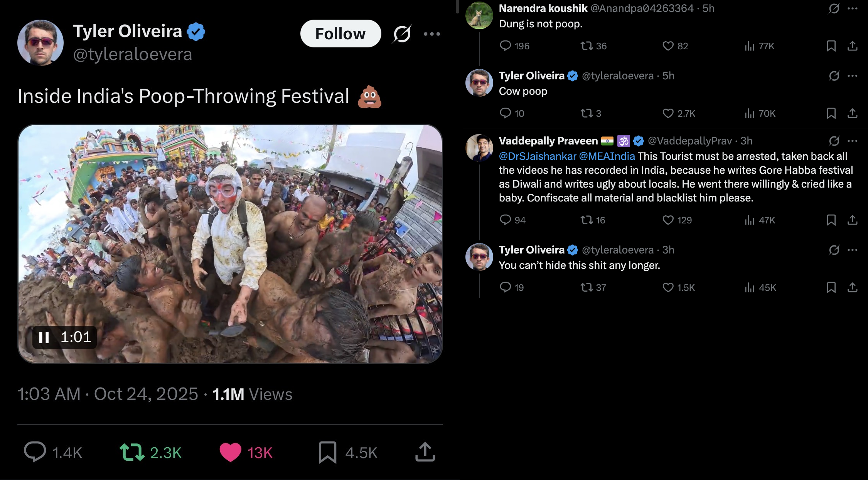
Task: Share the "You can't hide this" reply
Action: pyautogui.click(x=852, y=287)
